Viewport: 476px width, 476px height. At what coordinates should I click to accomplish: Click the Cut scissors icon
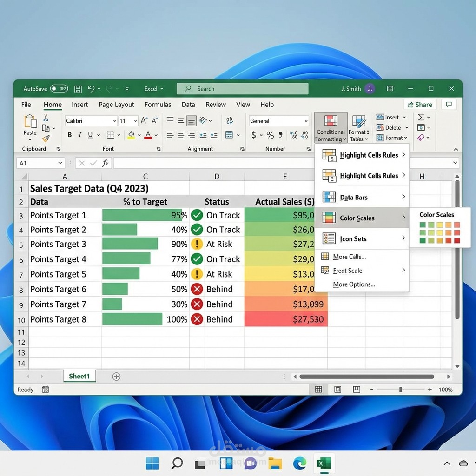click(x=46, y=118)
